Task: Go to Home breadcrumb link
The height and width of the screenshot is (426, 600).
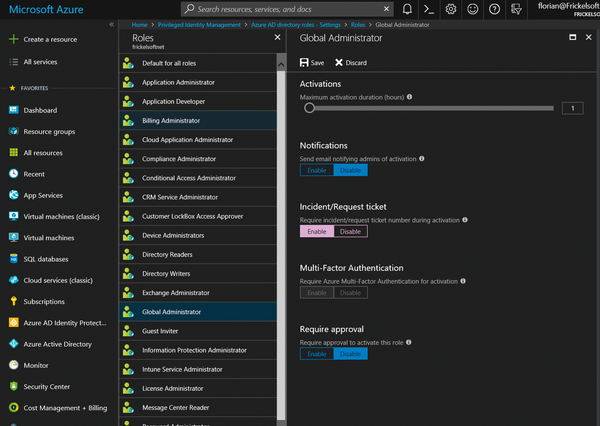Action: (x=139, y=24)
